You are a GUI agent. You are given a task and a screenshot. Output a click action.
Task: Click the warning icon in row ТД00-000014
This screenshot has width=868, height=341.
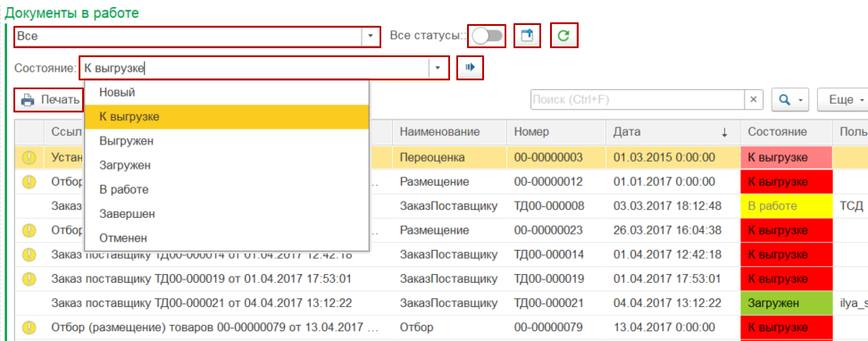tap(29, 254)
